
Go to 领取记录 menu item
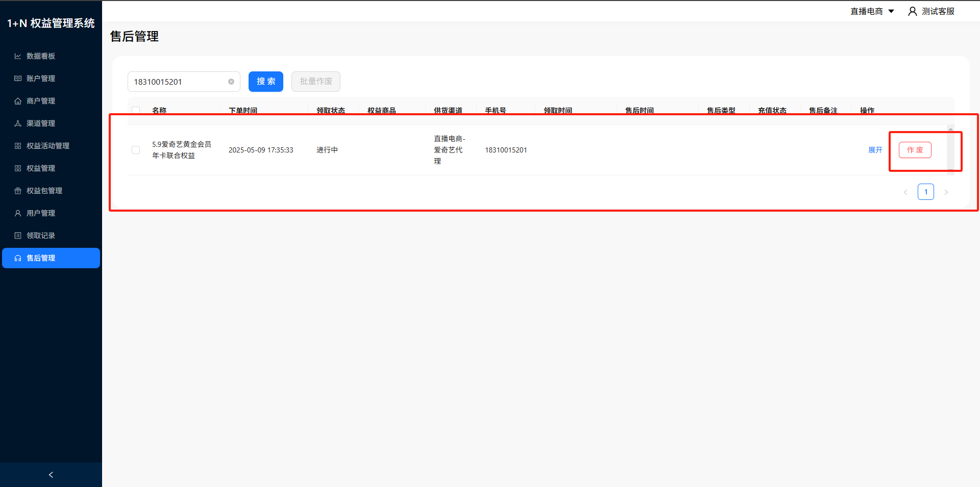pos(41,236)
